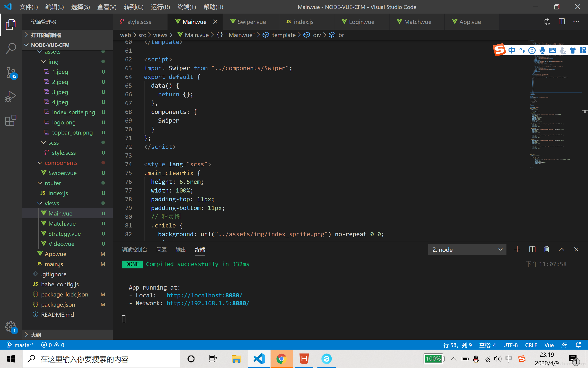Open Chrome from the taskbar

[281, 359]
